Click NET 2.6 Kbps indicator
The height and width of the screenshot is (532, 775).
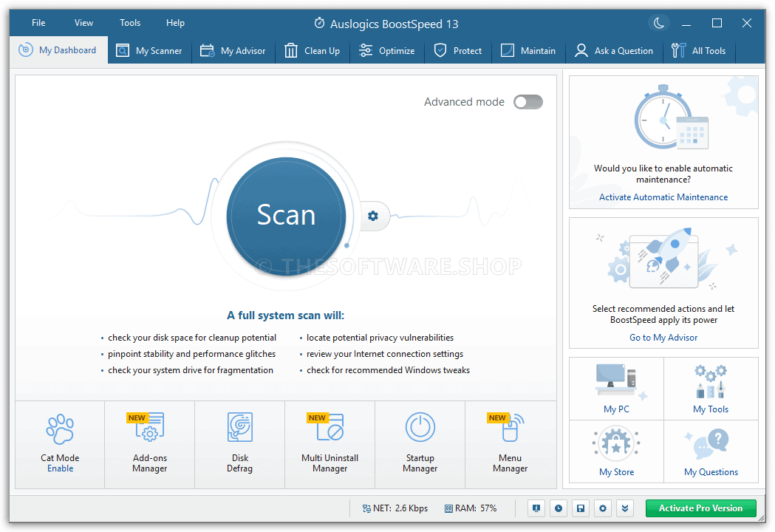[395, 508]
